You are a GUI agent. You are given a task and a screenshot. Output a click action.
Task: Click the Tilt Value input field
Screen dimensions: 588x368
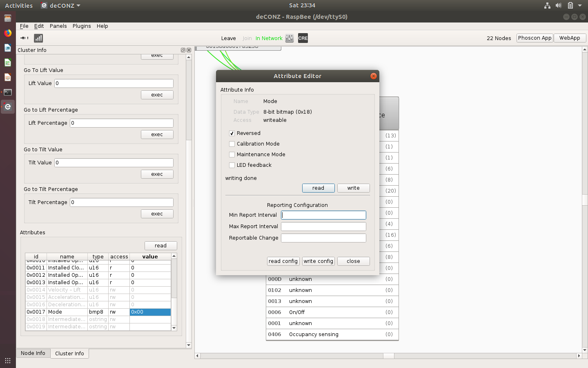114,163
